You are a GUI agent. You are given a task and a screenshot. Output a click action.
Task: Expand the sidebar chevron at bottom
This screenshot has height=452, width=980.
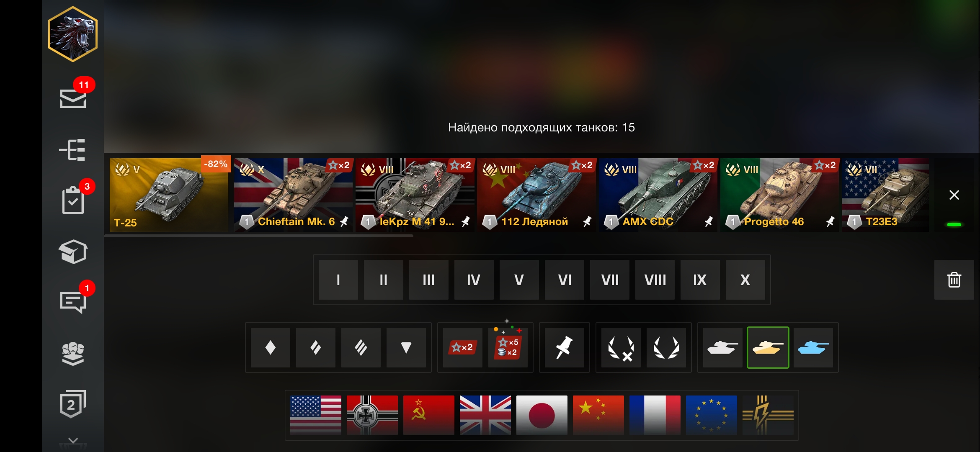pyautogui.click(x=73, y=441)
